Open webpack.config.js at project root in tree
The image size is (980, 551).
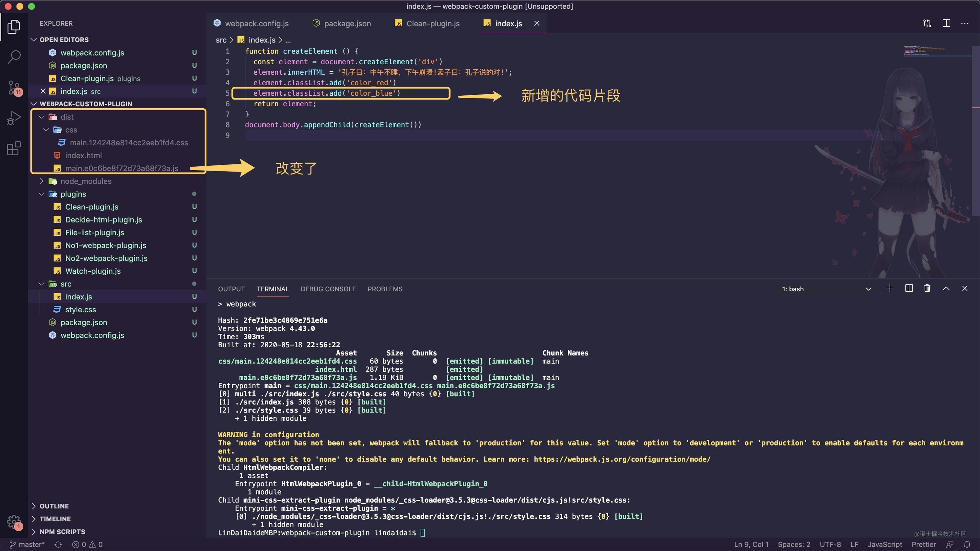click(92, 335)
